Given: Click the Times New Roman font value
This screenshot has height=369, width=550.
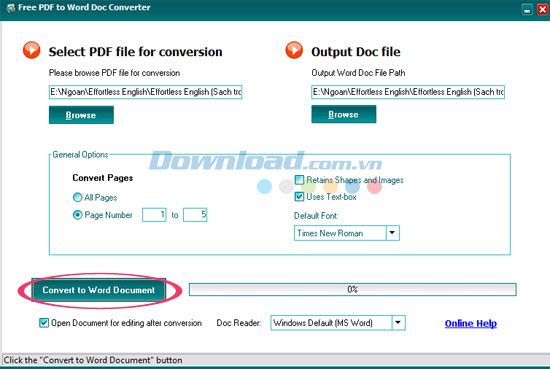Looking at the screenshot, I should tap(330, 233).
